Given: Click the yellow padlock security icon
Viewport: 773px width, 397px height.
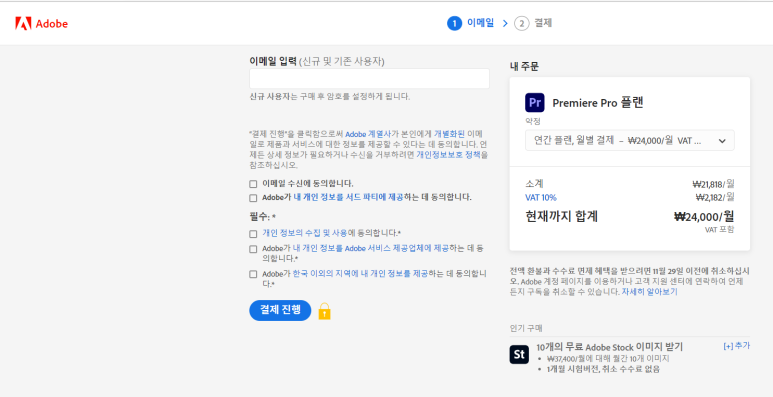Looking at the screenshot, I should pyautogui.click(x=324, y=311).
